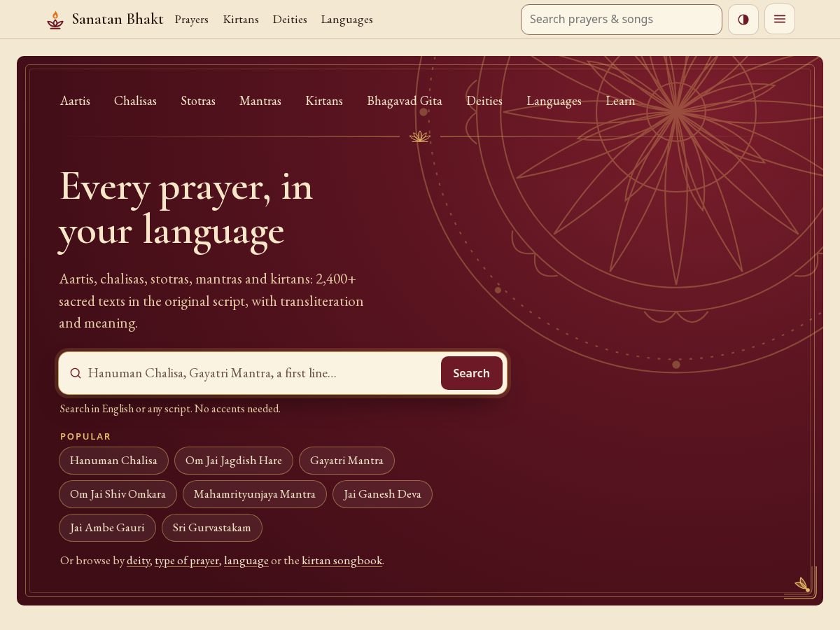Screen dimensions: 840x630
Task: Select the Chalisas category tab
Action: click(x=135, y=101)
